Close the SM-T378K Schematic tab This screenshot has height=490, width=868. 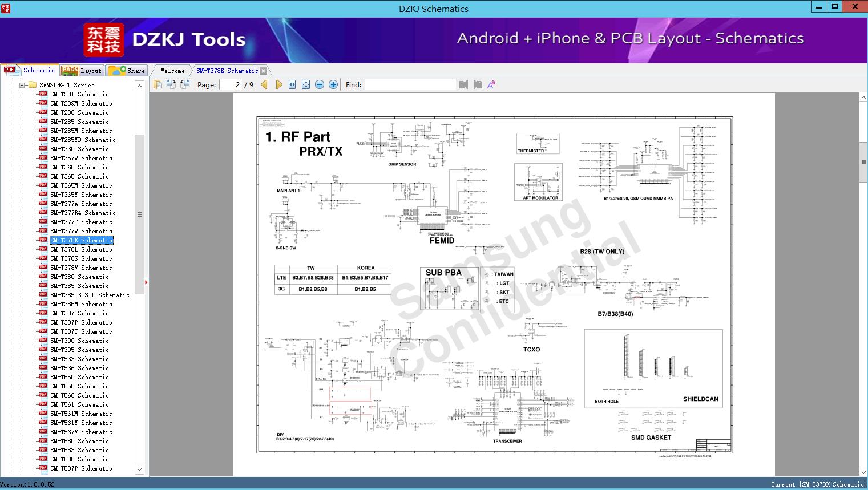pyautogui.click(x=263, y=71)
